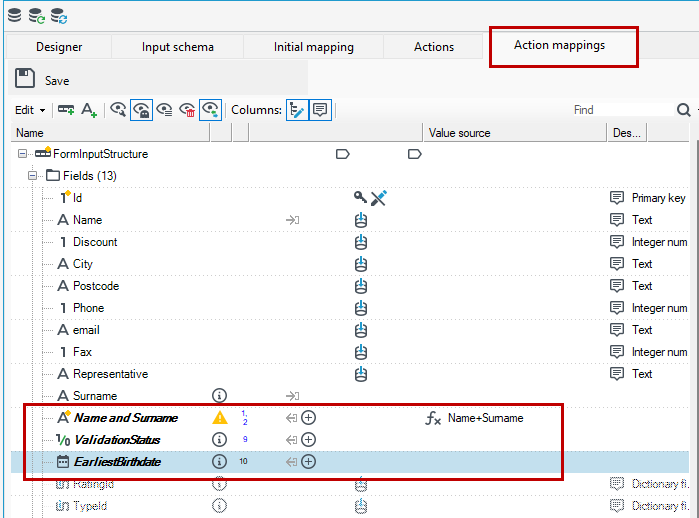
Task: Click the info icon on EarliestBirthdate row
Action: [x=219, y=461]
